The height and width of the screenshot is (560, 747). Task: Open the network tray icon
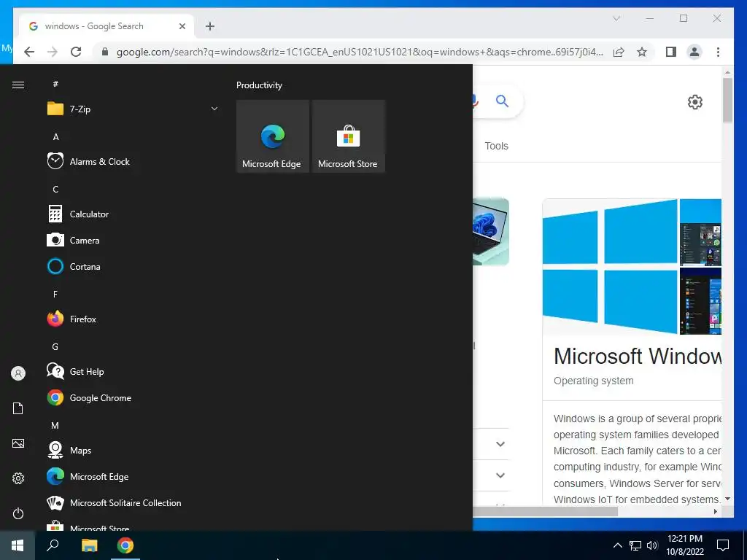(635, 545)
